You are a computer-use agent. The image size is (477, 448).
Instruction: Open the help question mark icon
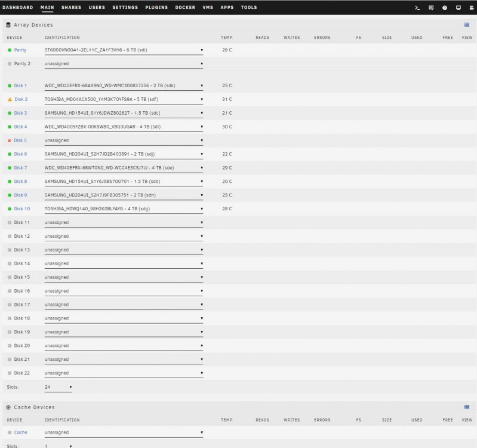click(x=445, y=8)
